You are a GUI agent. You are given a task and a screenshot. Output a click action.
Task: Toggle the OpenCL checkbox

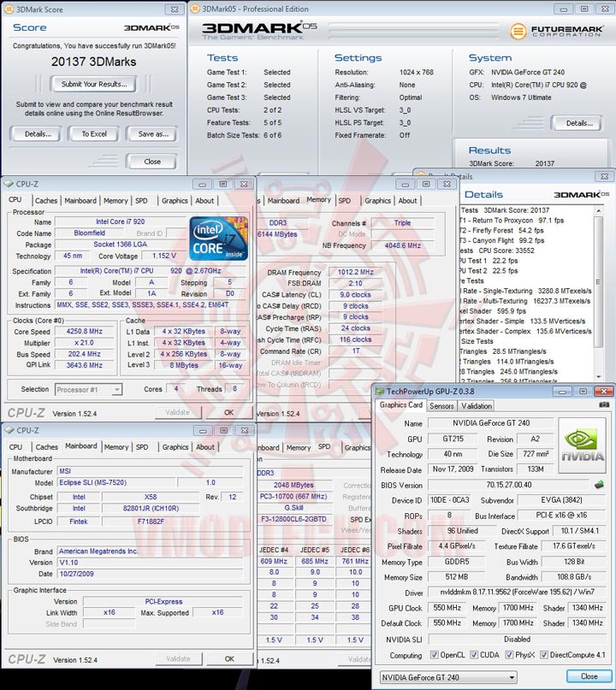pos(434,655)
